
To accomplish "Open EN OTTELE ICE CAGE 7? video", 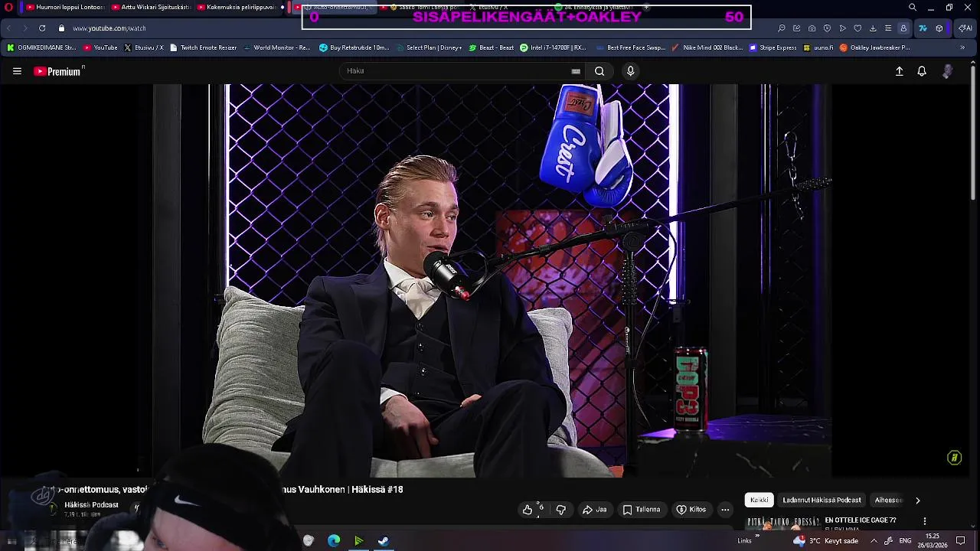I will click(x=861, y=520).
